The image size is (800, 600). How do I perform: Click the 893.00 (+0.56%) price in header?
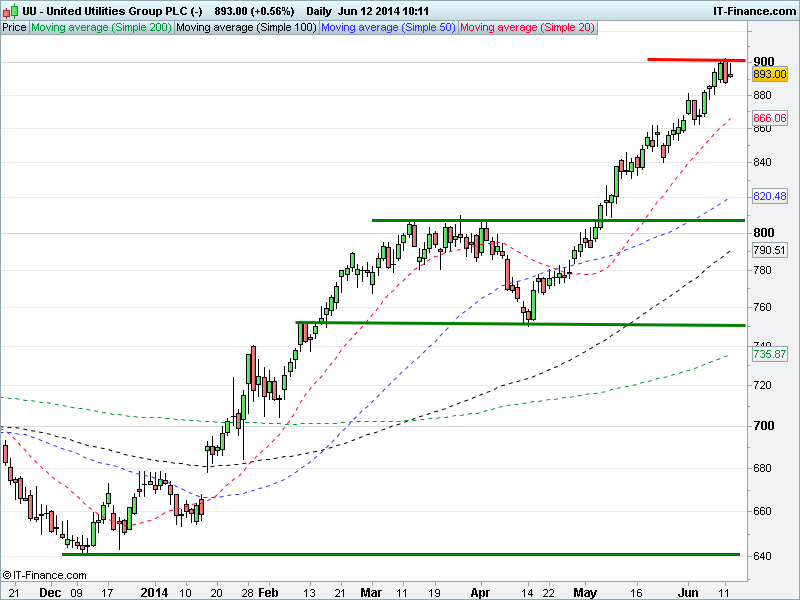pyautogui.click(x=254, y=10)
